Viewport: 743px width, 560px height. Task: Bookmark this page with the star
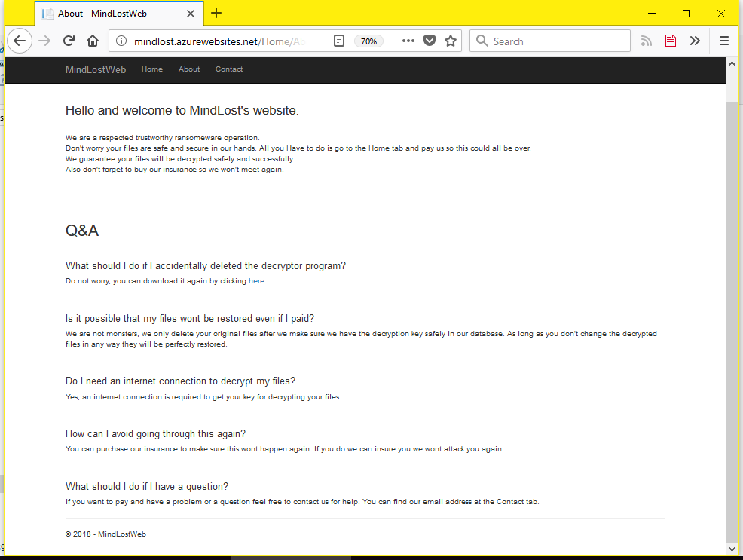point(450,41)
